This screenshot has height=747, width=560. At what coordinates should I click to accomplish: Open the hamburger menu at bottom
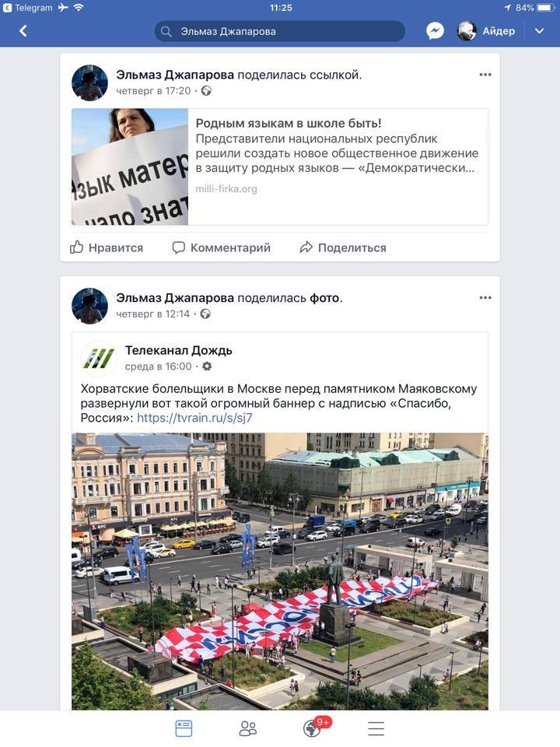[376, 728]
